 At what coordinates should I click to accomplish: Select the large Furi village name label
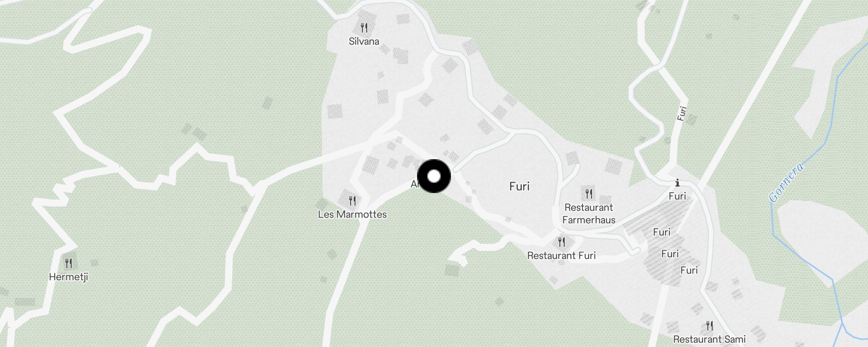click(519, 187)
